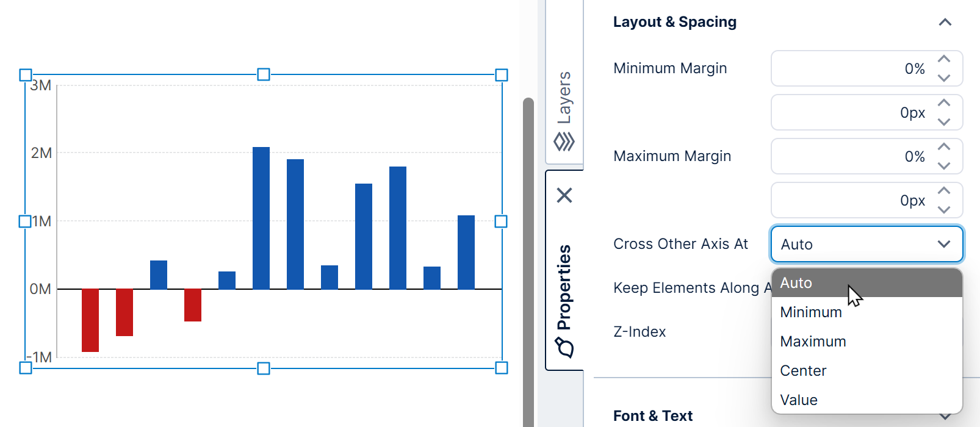Increase Maximum Margin percentage with up arrow
Viewport: 980px width, 427px height.
(x=943, y=146)
